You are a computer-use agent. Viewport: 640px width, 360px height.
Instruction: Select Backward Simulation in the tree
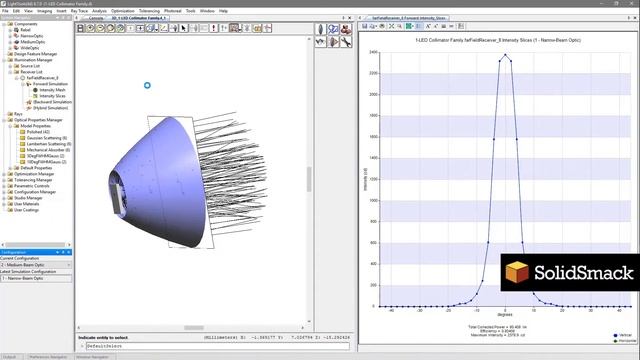click(x=52, y=102)
